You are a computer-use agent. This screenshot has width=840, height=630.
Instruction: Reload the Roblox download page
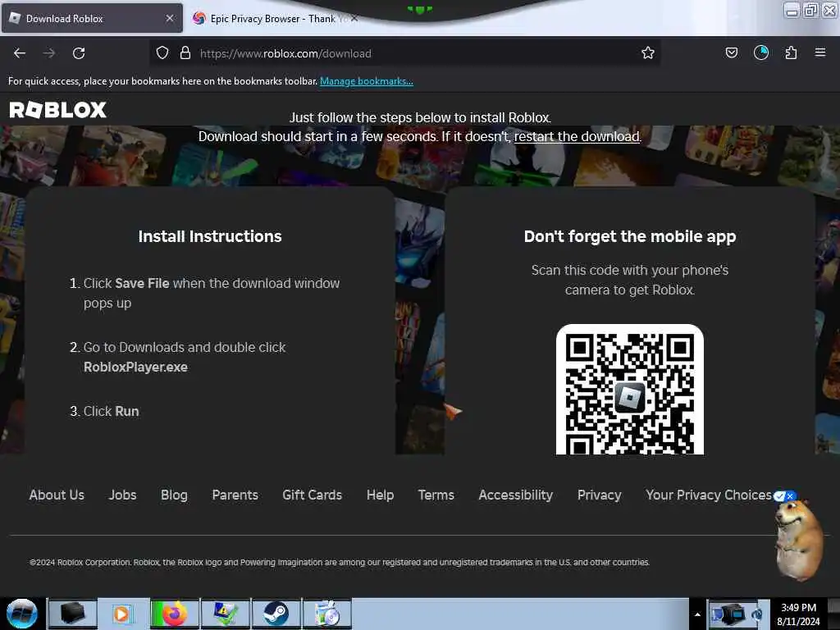[x=79, y=53]
